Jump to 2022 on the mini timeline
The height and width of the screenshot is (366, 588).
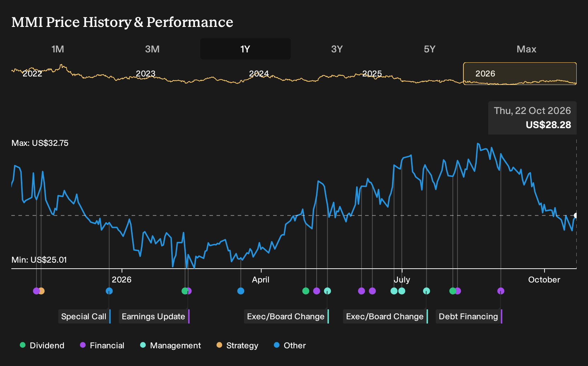pyautogui.click(x=32, y=74)
